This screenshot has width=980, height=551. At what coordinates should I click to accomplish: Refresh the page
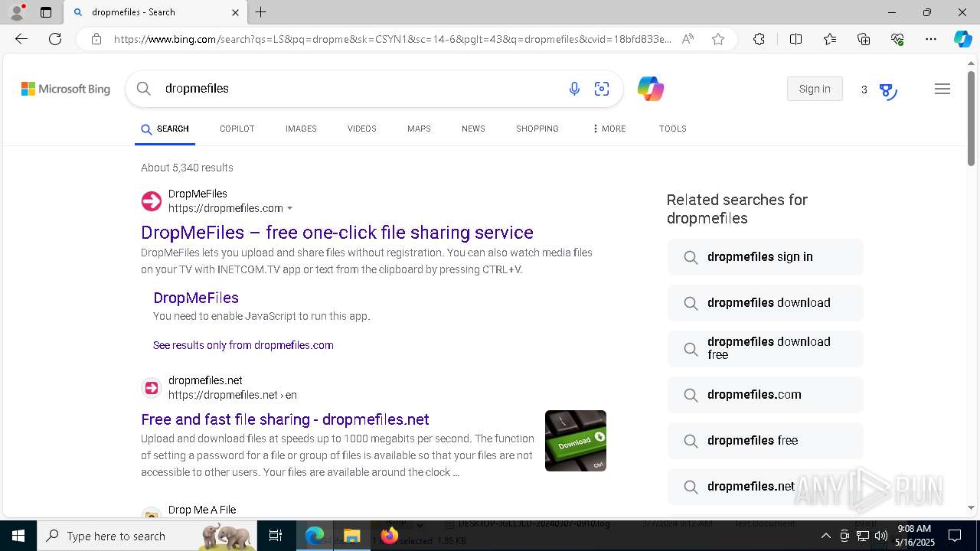(x=55, y=39)
